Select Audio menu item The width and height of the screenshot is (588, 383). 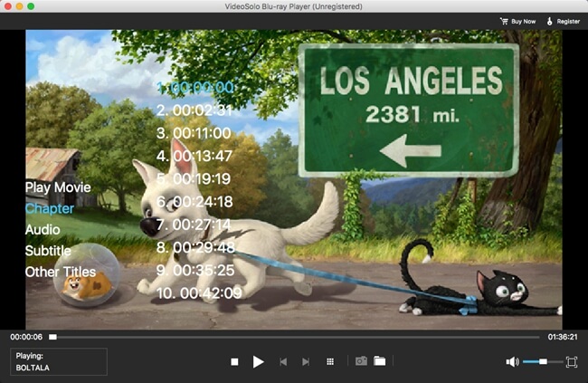tap(43, 229)
